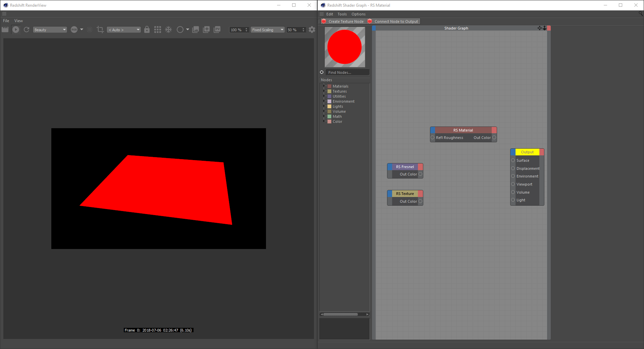
Task: Click the clapperboard render icon
Action: (x=5, y=30)
